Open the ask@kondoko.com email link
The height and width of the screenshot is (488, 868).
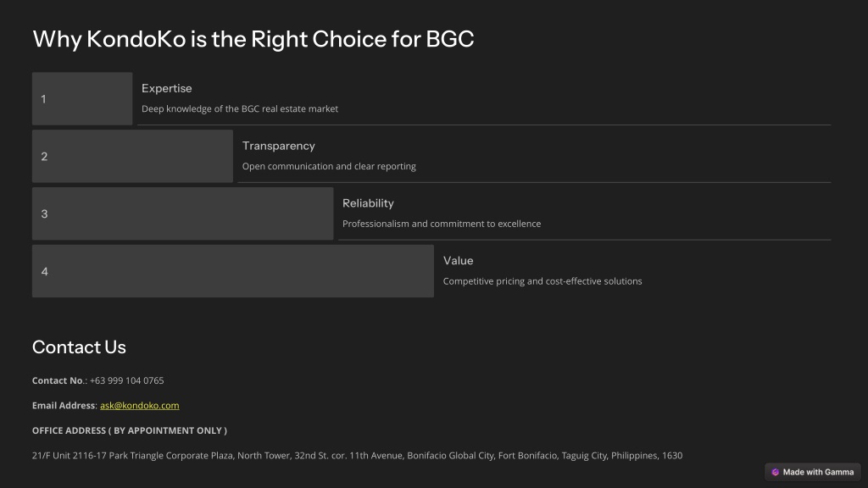(x=140, y=406)
